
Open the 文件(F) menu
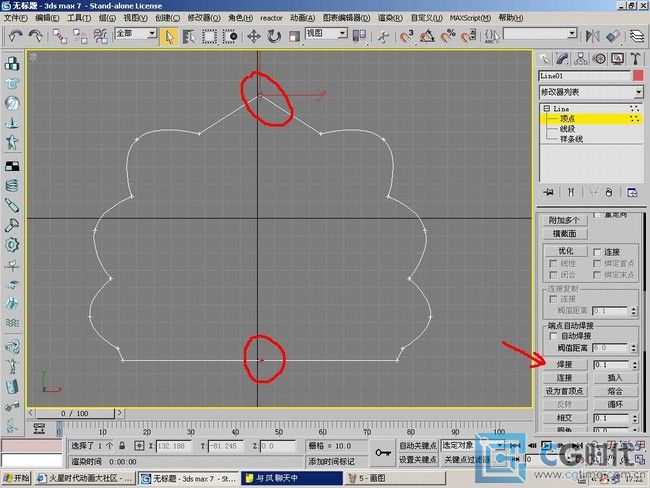pos(16,18)
